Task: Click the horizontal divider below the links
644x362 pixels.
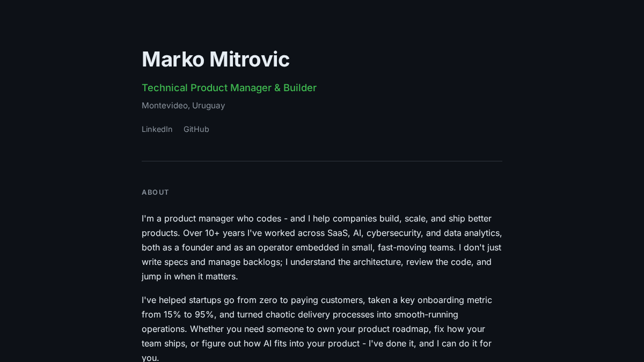Action: click(x=322, y=161)
